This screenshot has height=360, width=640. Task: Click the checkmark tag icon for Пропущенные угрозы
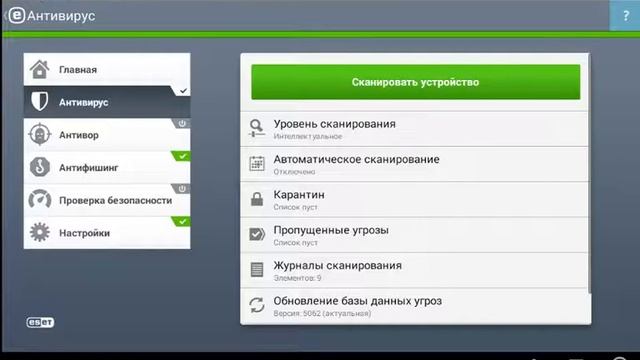tap(257, 234)
